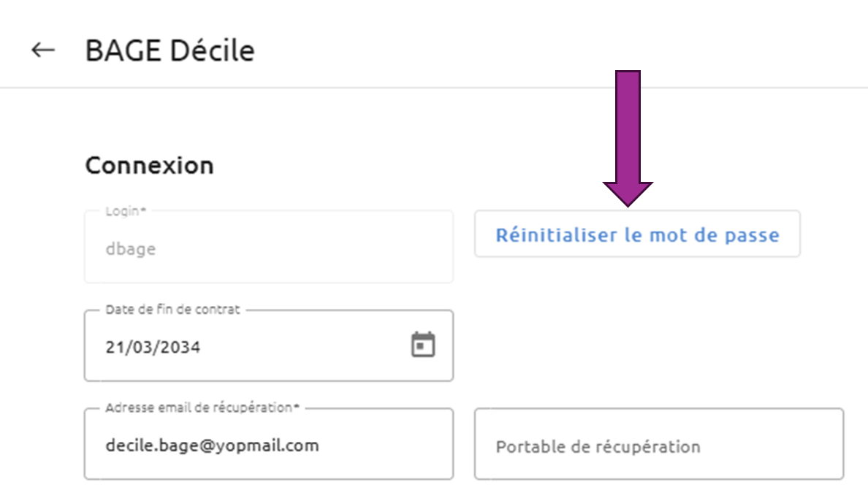Screen dimensions: 868x493
Task: Click into the Portable de récupération field
Action: tap(659, 444)
